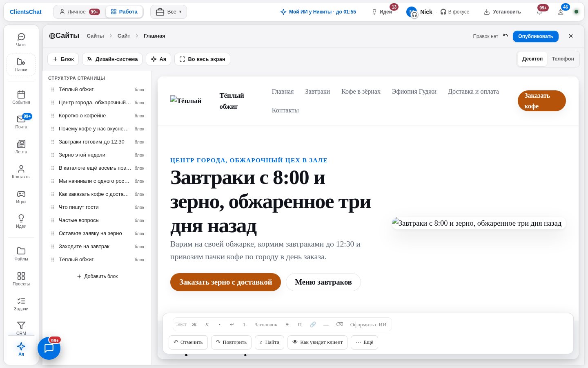
Task: Close the site editor with X
Action: [x=571, y=36]
